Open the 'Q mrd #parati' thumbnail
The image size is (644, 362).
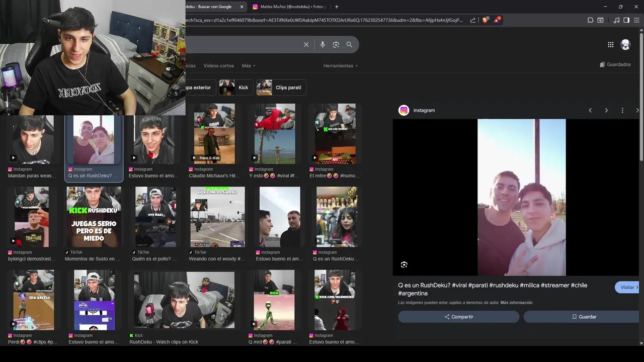pos(274,300)
